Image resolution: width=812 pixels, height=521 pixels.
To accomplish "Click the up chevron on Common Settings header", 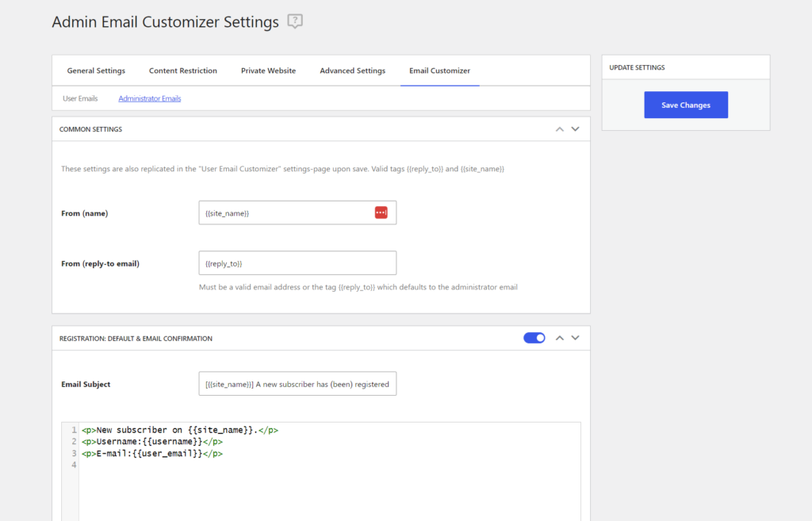I will 559,128.
